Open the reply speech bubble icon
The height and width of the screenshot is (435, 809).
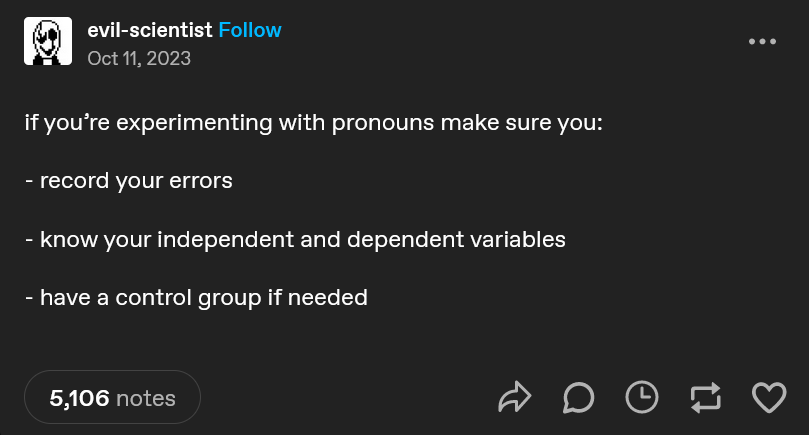(578, 397)
